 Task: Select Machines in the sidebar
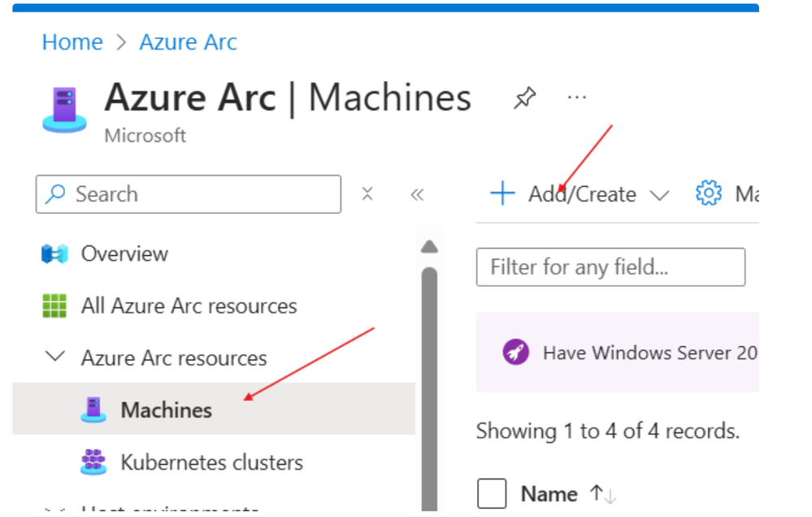pos(215,409)
